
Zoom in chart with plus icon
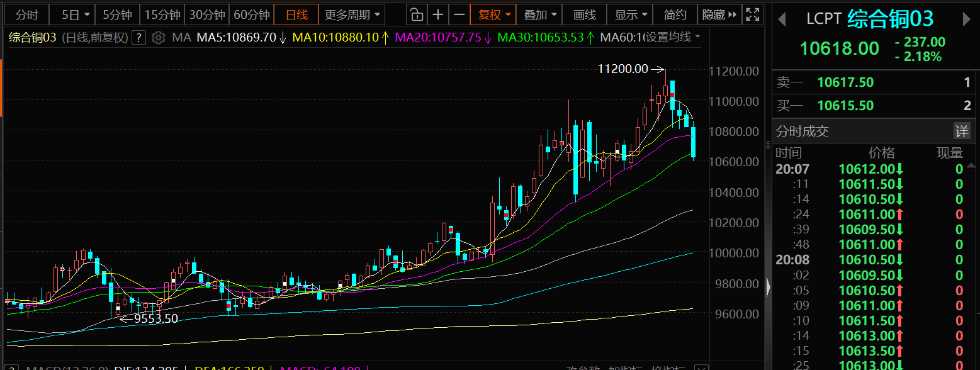(x=438, y=14)
